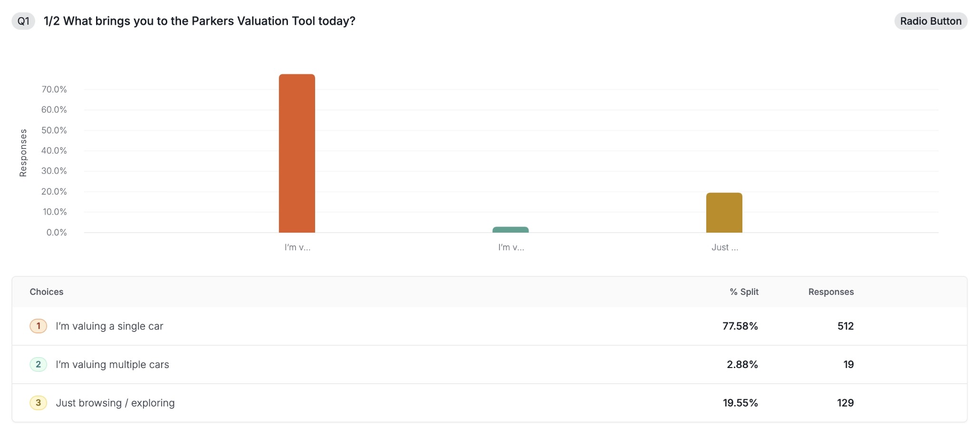Click the 19.55% split value
This screenshot has height=434, width=980.
click(740, 403)
